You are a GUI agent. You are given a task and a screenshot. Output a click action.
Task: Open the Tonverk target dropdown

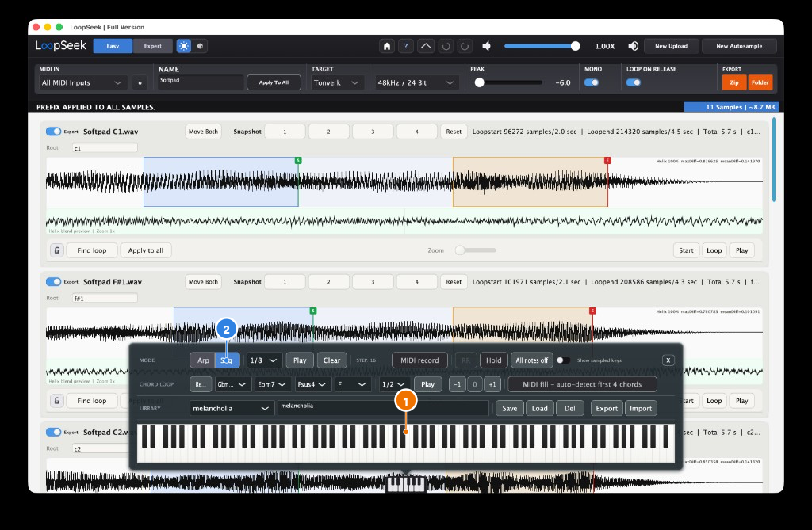336,83
